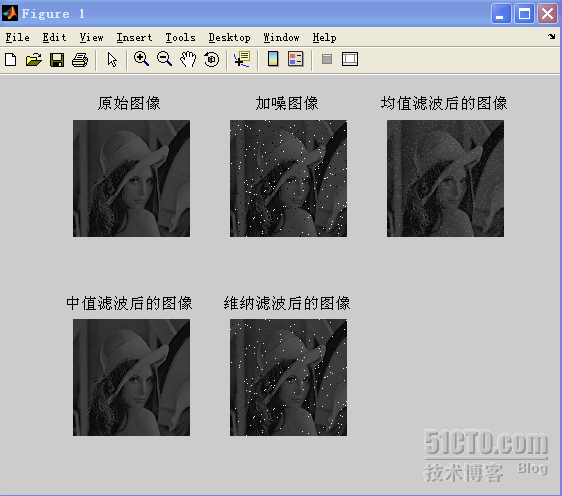
Task: Close the Figure 1 window
Action: pos(547,14)
